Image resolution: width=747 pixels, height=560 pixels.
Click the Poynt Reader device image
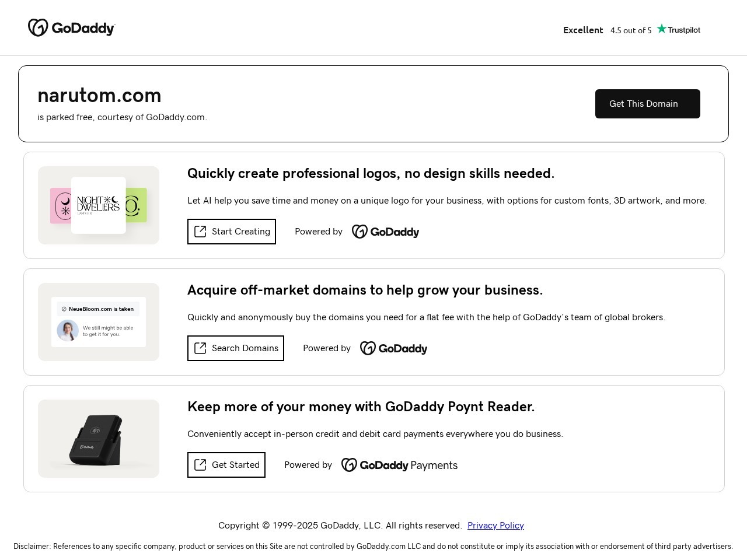pyautogui.click(x=99, y=439)
